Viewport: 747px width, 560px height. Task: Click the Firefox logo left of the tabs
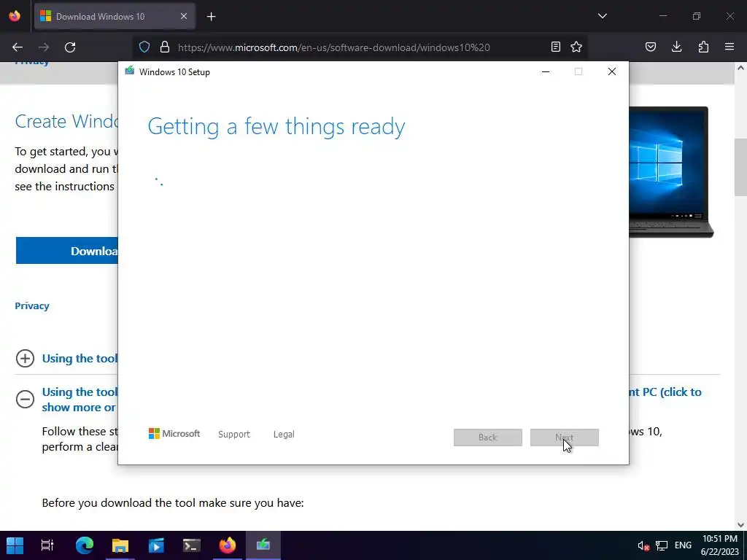(15, 16)
